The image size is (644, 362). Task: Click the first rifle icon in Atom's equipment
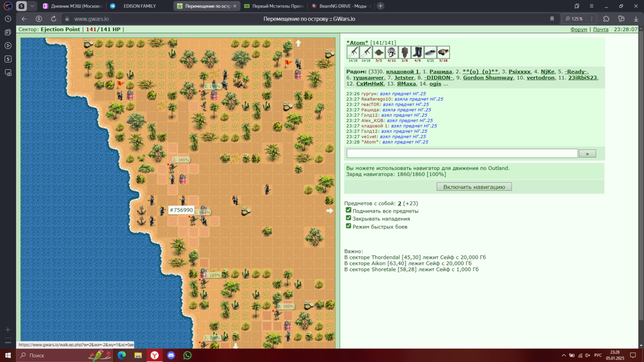[x=353, y=52]
